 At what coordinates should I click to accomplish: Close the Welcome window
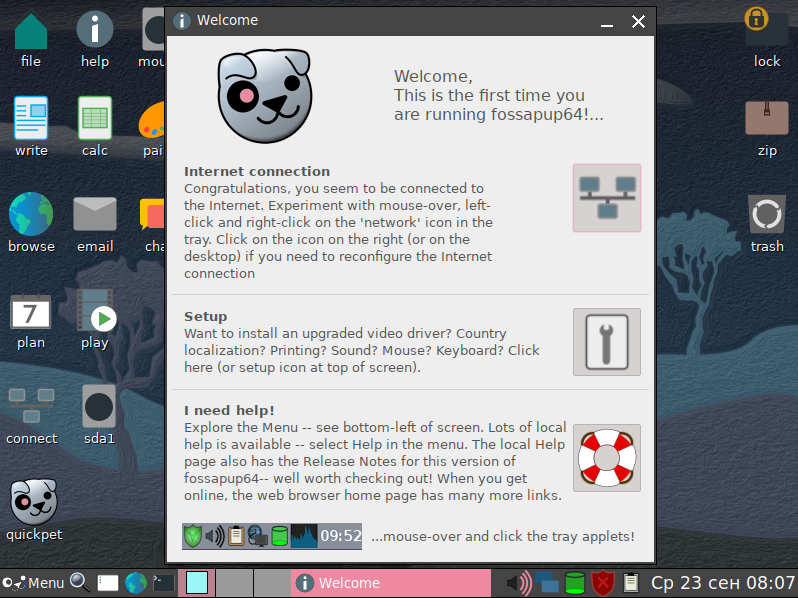point(638,21)
